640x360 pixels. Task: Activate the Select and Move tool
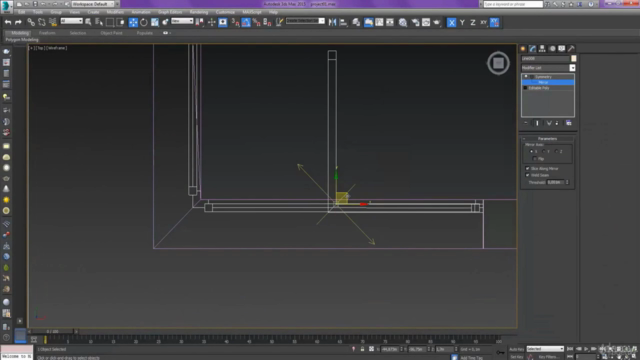pos(133,22)
